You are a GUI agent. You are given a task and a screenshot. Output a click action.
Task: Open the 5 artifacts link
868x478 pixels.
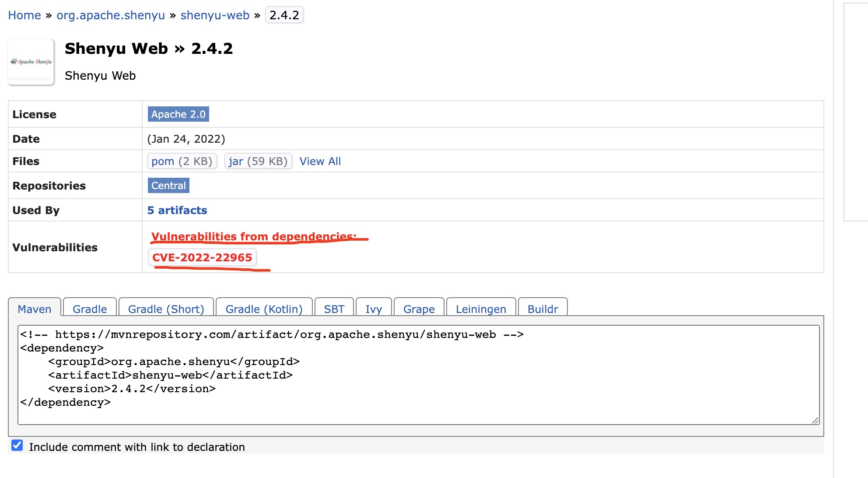point(177,210)
